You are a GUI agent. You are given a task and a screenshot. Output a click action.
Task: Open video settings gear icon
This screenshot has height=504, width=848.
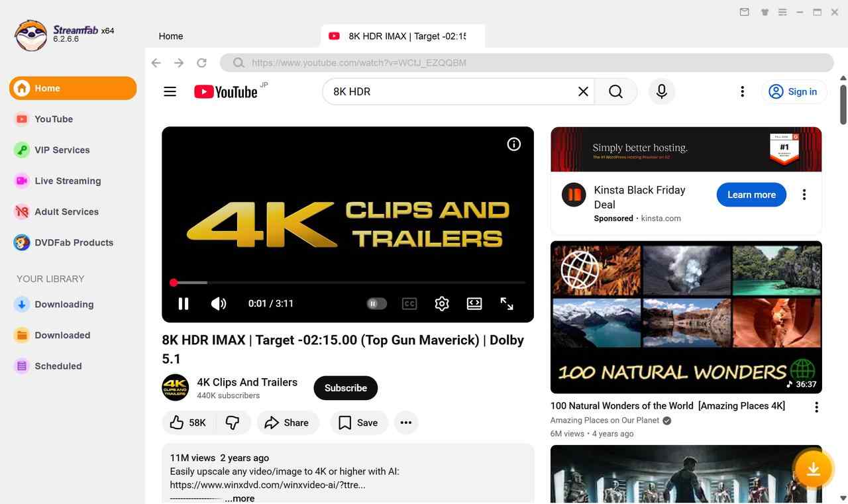coord(442,303)
